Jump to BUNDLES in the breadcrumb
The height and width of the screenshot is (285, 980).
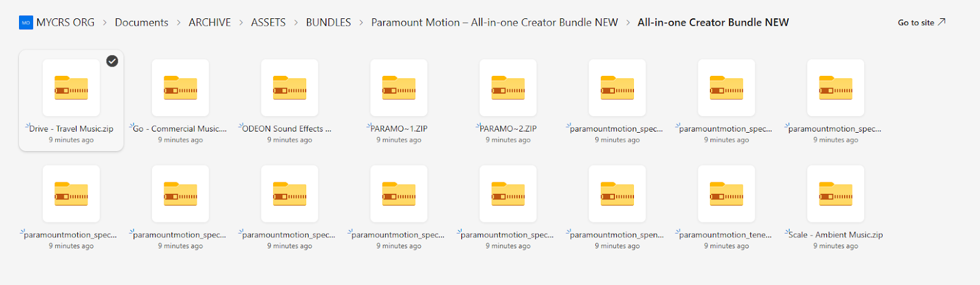[x=328, y=23]
